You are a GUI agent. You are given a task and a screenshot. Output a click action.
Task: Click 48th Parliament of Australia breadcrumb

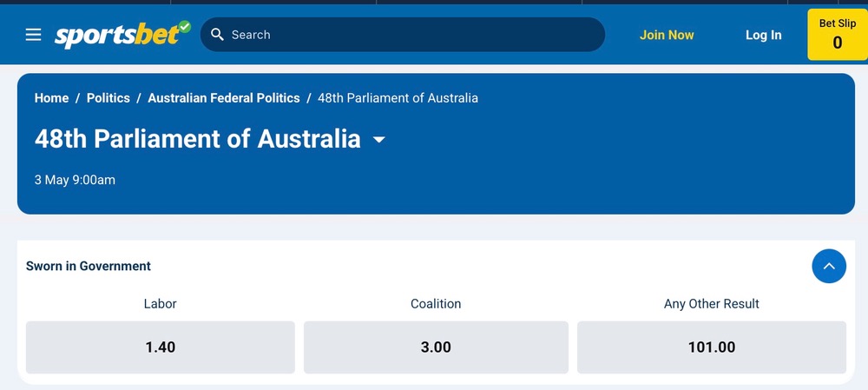coord(398,98)
